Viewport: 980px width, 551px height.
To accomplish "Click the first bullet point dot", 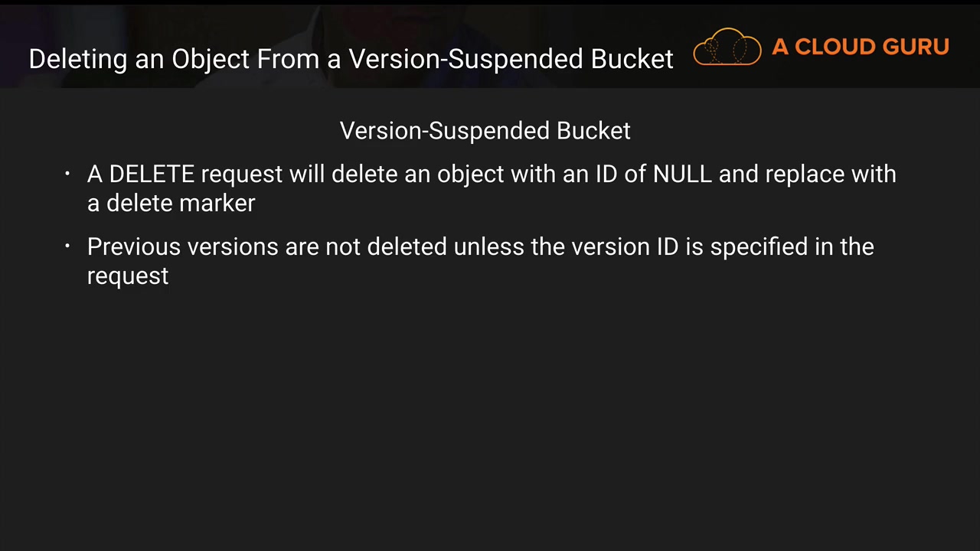I will pos(67,174).
